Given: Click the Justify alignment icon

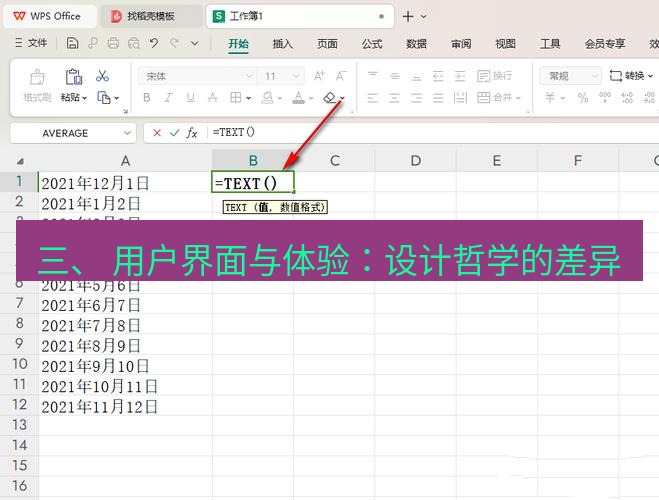Looking at the screenshot, I should click(438, 98).
